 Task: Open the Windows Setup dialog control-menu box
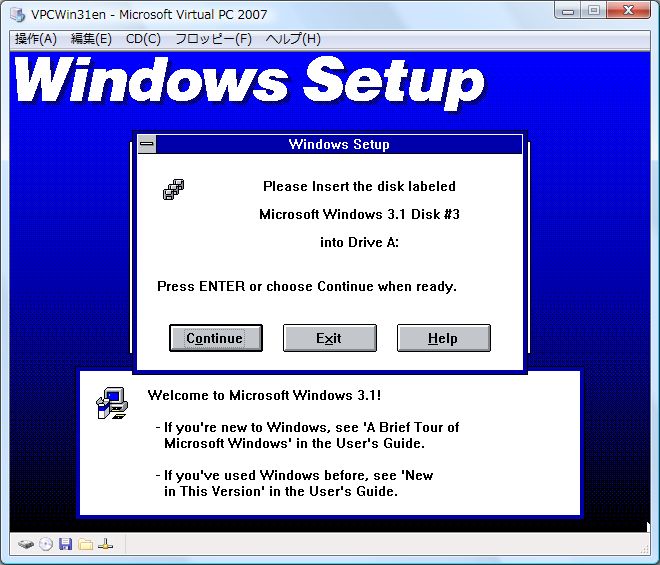point(147,144)
